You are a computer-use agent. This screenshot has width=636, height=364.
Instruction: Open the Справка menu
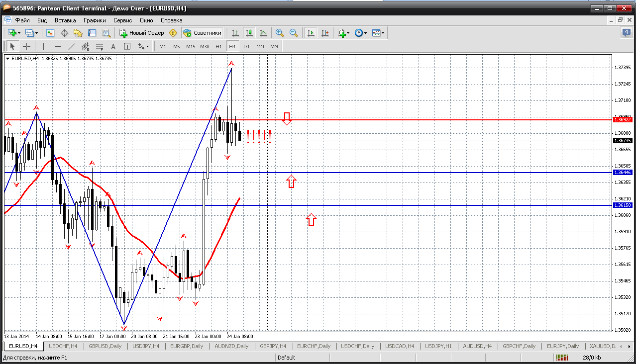point(172,20)
